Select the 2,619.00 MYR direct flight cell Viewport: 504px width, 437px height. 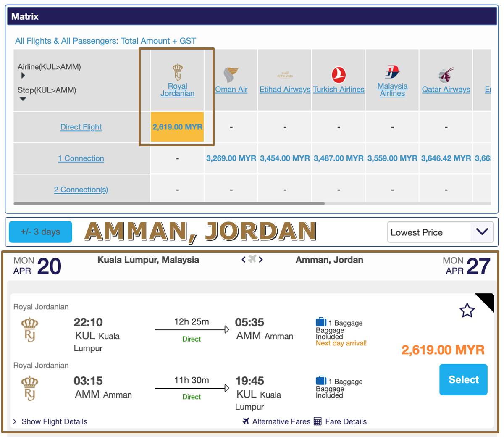[x=177, y=127]
